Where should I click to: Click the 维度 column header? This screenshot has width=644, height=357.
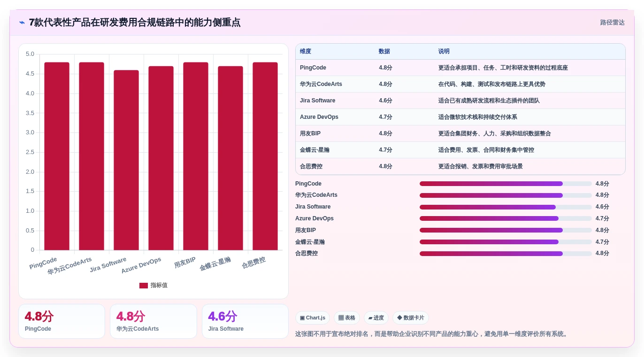click(306, 52)
